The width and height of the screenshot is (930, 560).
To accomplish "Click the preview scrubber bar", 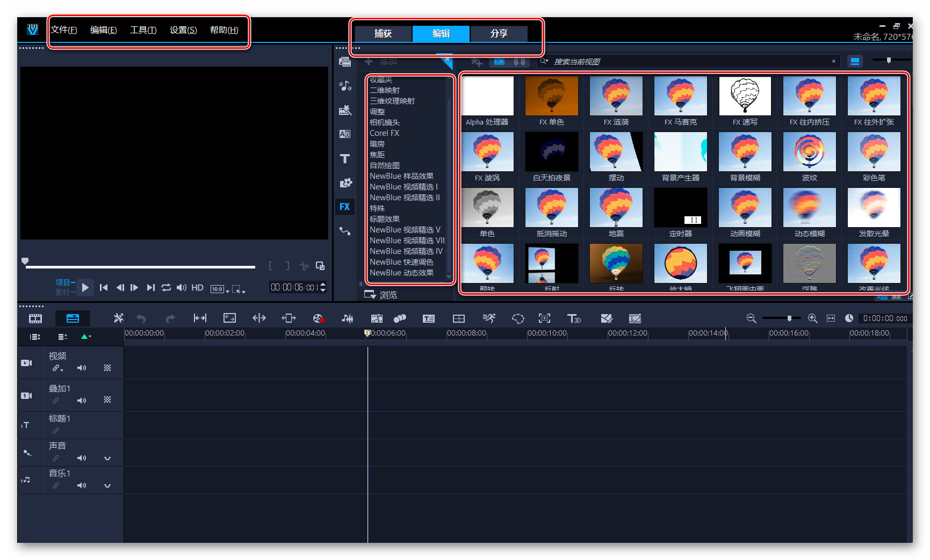I will 140,266.
